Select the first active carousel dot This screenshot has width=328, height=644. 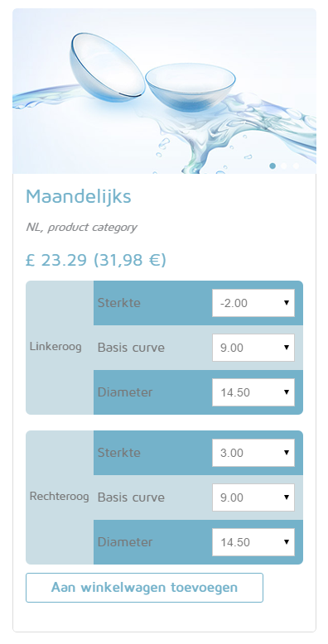pyautogui.click(x=273, y=166)
